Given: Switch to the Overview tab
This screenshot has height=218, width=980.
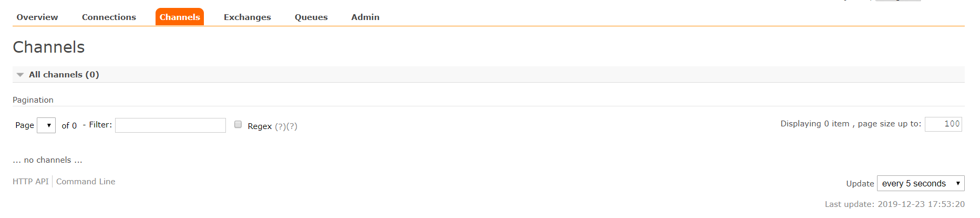Looking at the screenshot, I should click(x=37, y=17).
